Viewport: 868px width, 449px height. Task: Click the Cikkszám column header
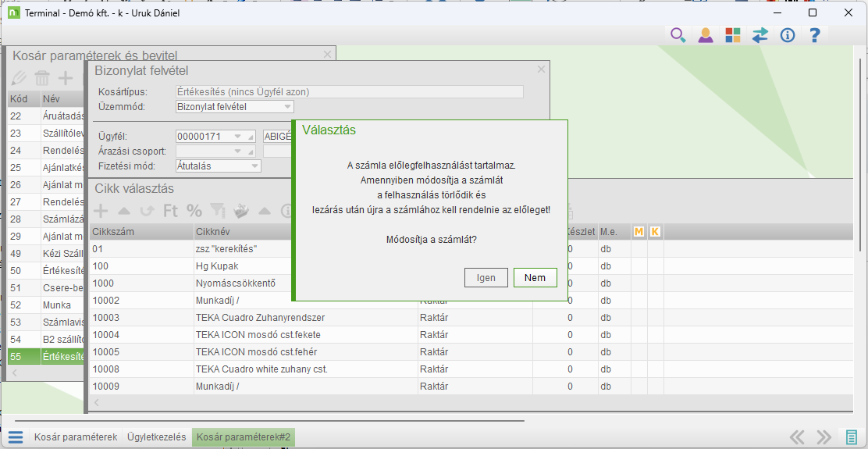(141, 231)
